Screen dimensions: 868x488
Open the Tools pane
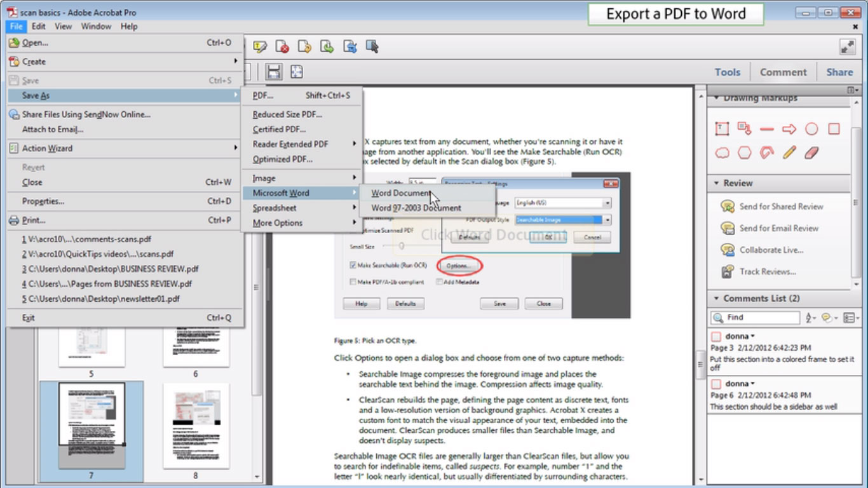click(728, 72)
